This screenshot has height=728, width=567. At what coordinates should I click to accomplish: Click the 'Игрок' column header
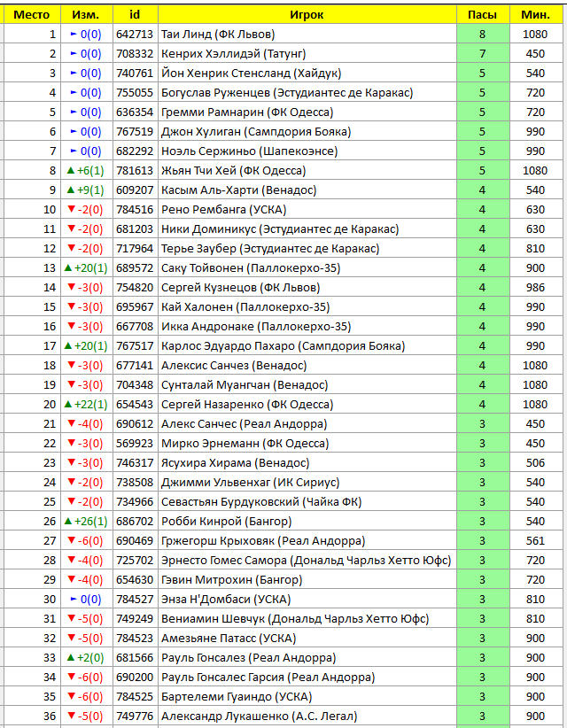tap(307, 14)
